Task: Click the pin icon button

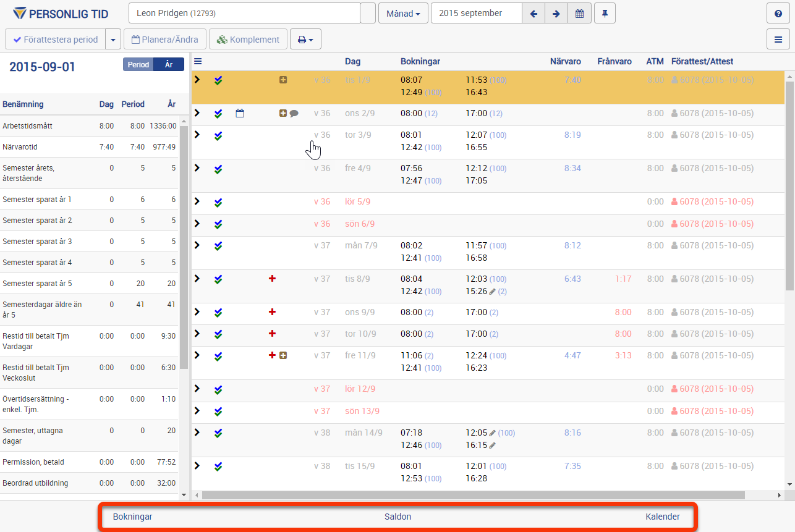Action: (x=605, y=13)
